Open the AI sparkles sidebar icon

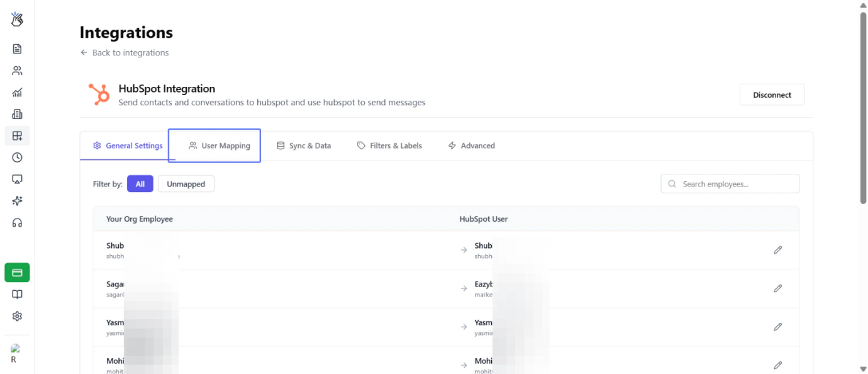[17, 201]
